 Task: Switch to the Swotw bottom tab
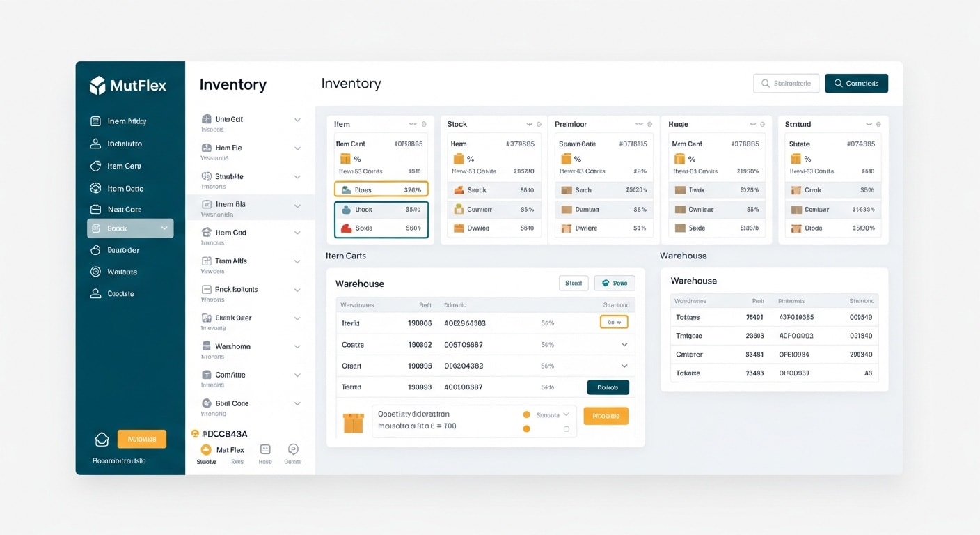pyautogui.click(x=206, y=461)
